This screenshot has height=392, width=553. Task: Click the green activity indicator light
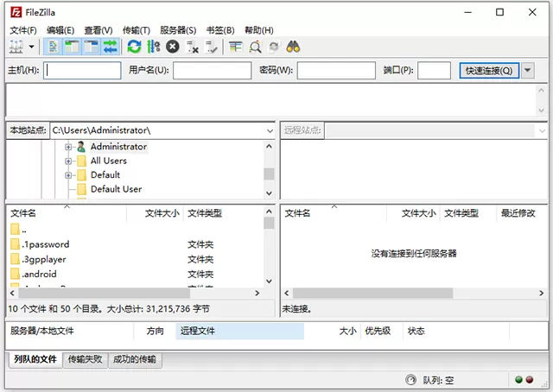click(x=518, y=380)
